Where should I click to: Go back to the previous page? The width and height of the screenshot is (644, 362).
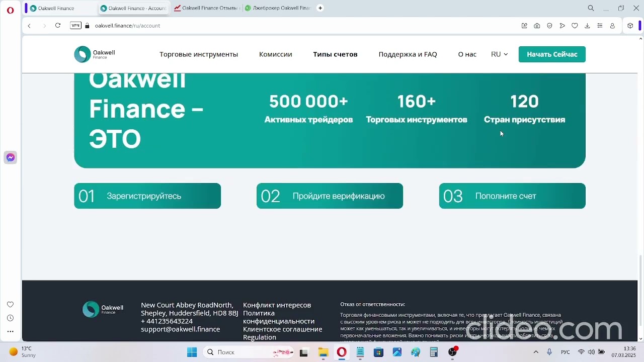29,26
